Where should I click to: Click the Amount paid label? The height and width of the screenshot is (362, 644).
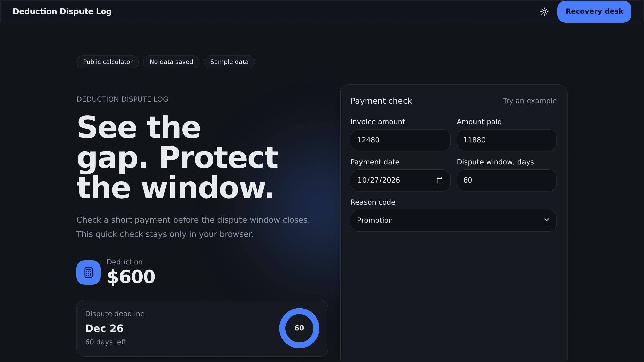479,122
